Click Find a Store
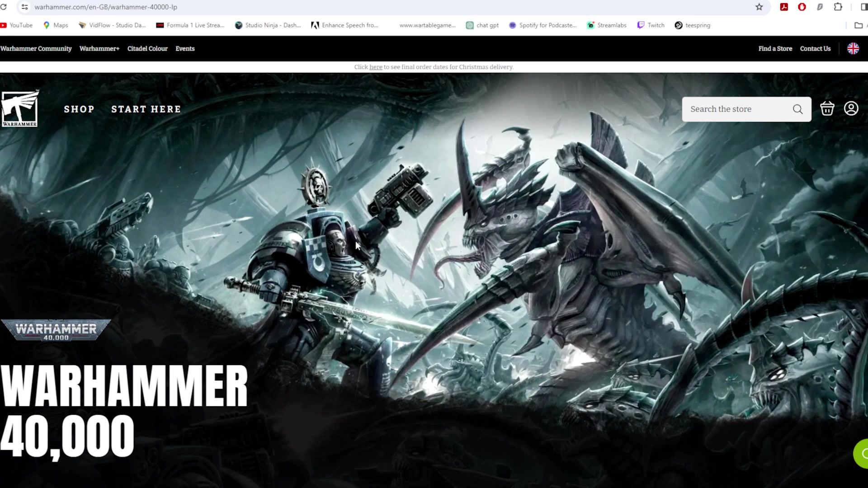The width and height of the screenshot is (868, 488). click(x=775, y=48)
